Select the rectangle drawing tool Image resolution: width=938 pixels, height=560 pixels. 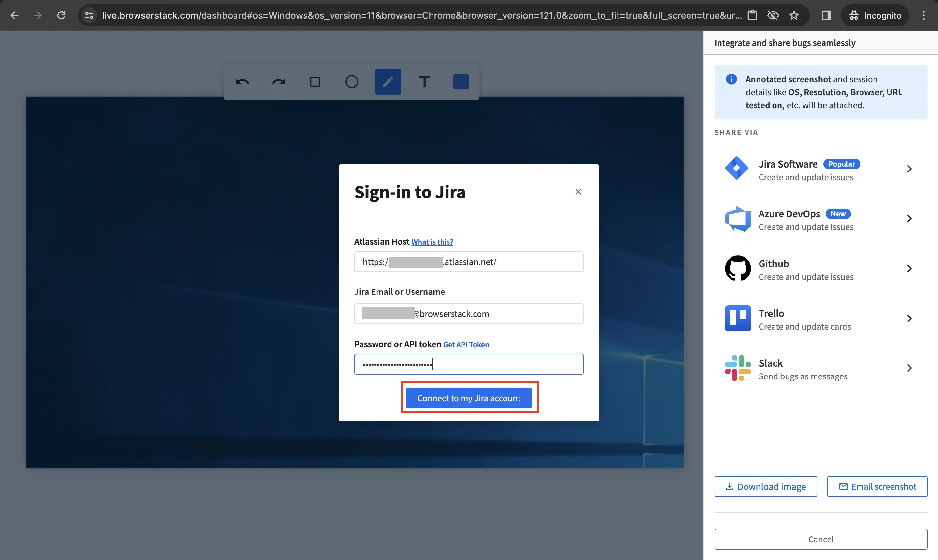315,82
